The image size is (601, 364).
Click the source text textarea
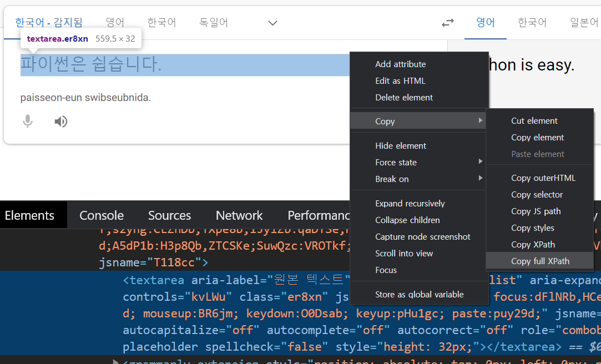click(185, 65)
